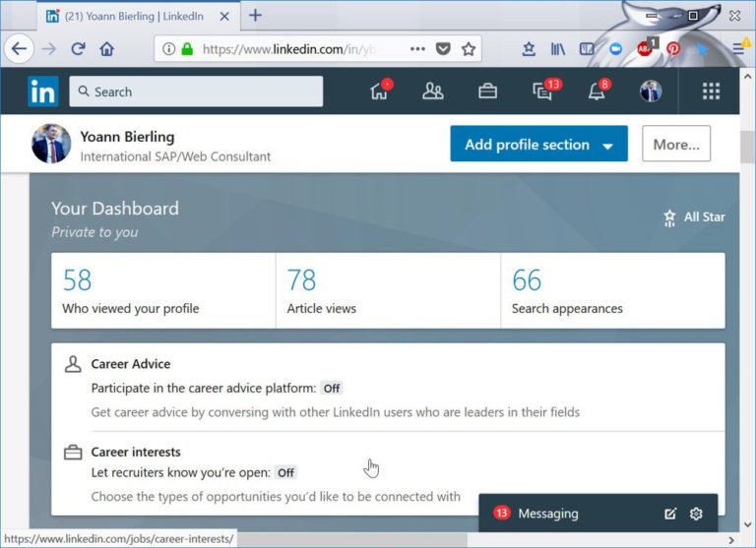Open the LinkedIn Home feed icon

[x=379, y=91]
